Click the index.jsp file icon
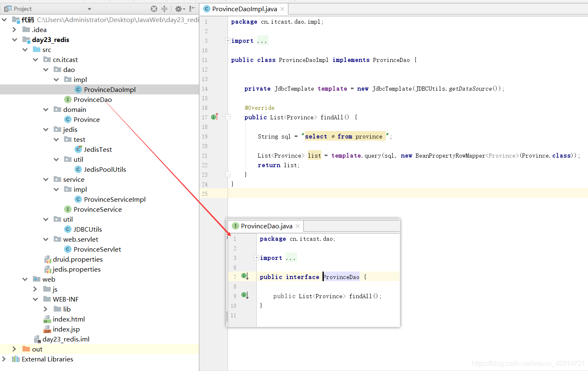 coord(47,329)
